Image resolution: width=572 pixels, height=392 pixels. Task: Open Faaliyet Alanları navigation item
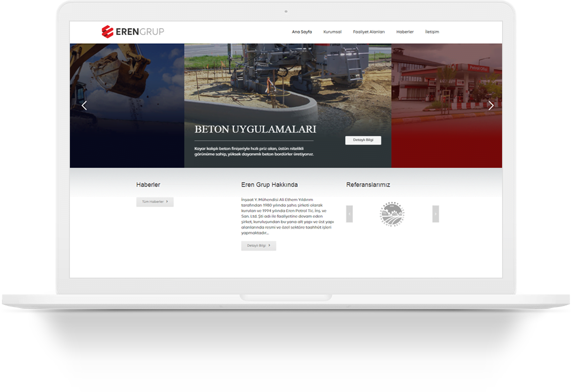click(369, 32)
